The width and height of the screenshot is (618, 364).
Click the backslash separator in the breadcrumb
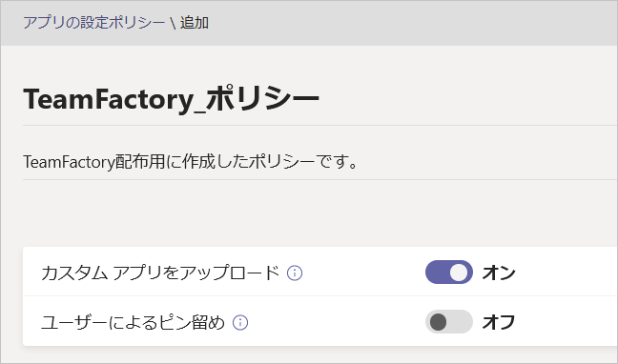173,23
